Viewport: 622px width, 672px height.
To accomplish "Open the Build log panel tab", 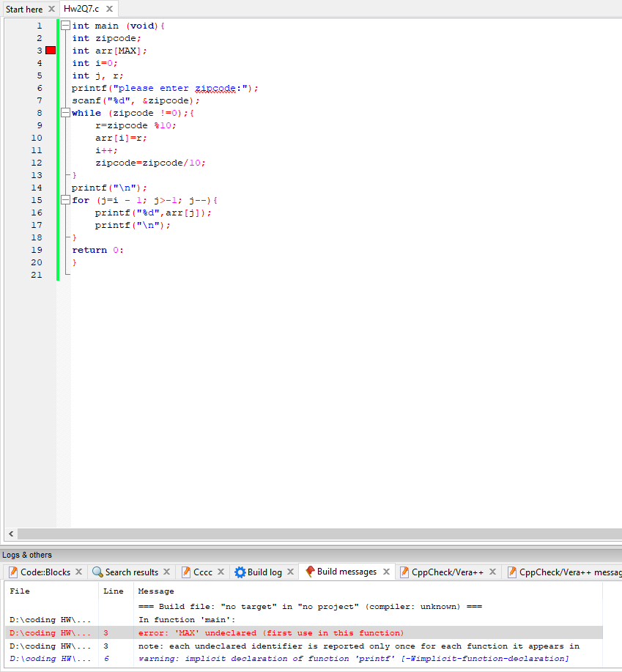I will point(266,572).
